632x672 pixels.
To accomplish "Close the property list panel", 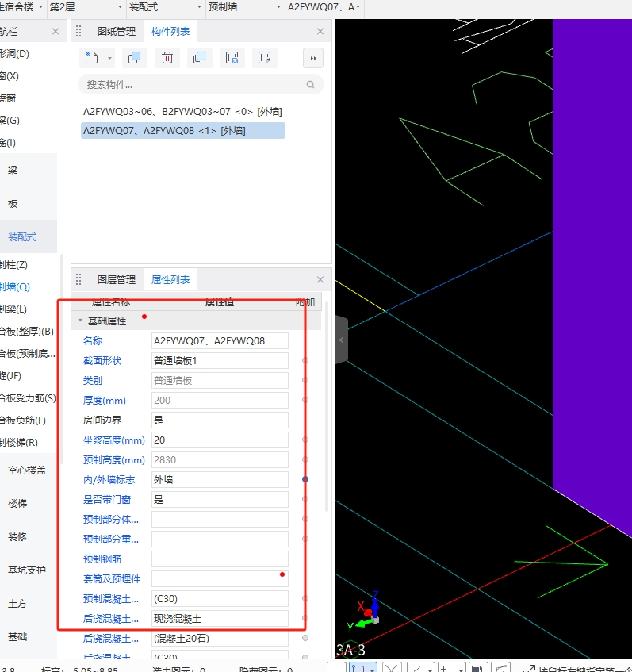I will pyautogui.click(x=320, y=280).
